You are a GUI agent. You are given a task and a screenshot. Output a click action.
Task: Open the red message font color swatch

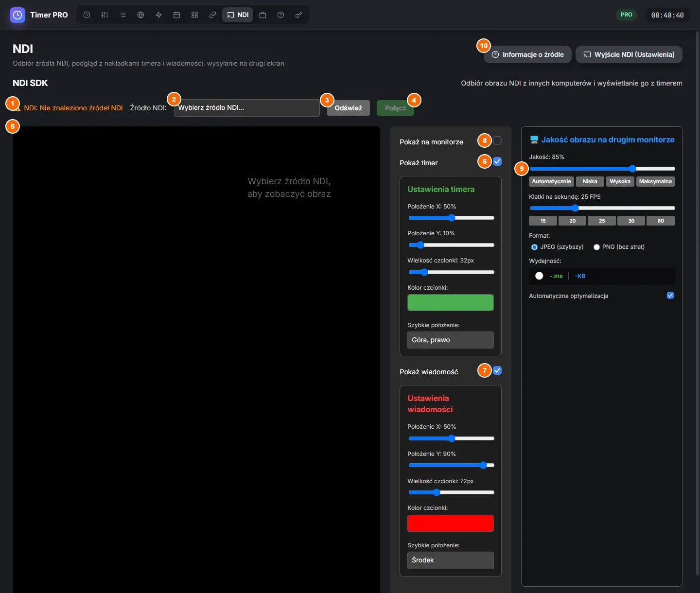(450, 523)
